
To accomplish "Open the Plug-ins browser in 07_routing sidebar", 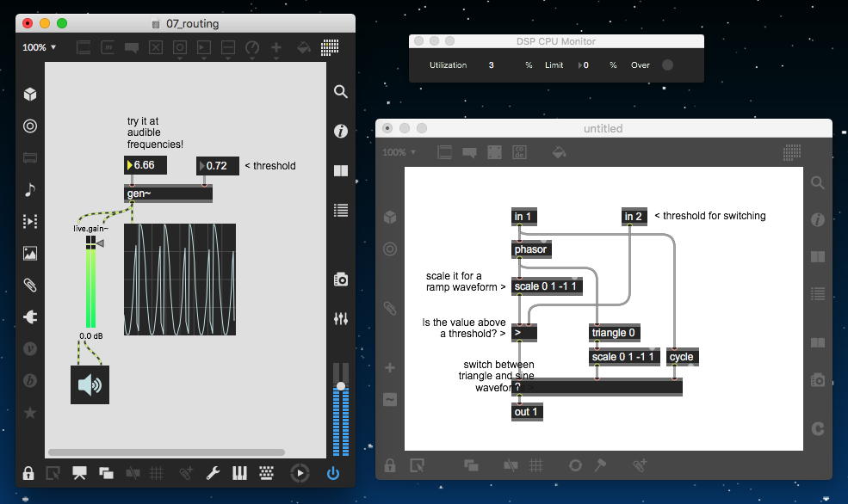I will coord(30,317).
